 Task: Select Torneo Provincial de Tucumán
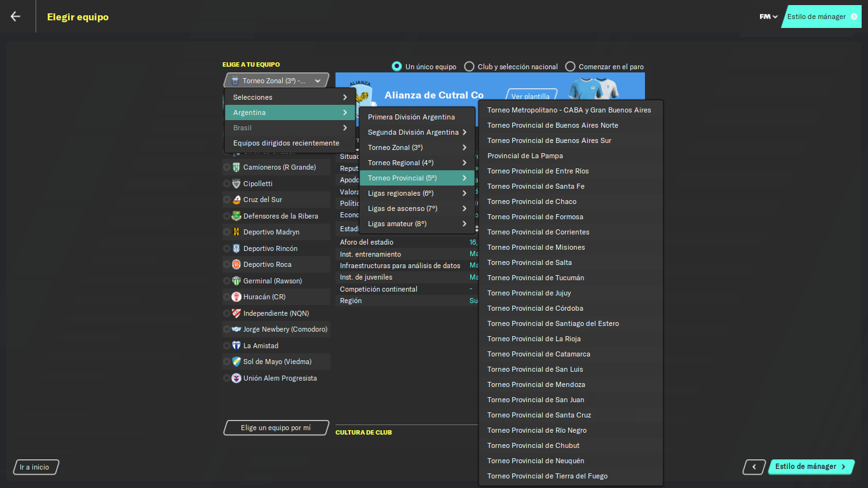[x=571, y=278]
